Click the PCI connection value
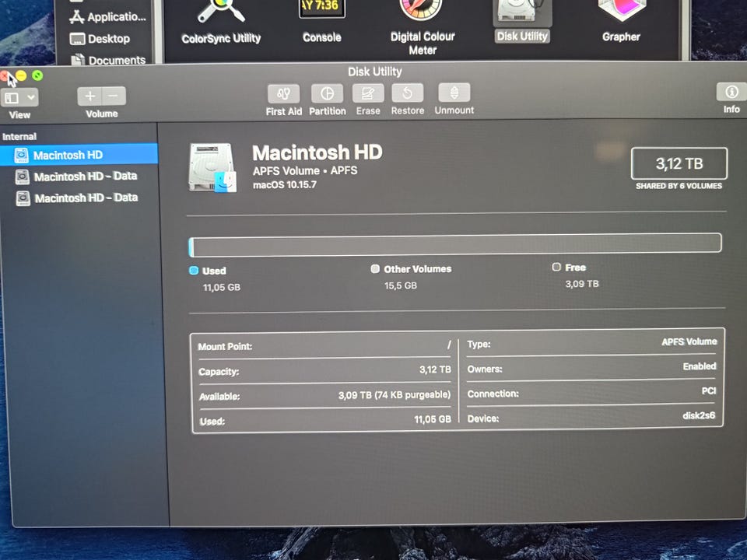747x560 pixels. (x=709, y=390)
